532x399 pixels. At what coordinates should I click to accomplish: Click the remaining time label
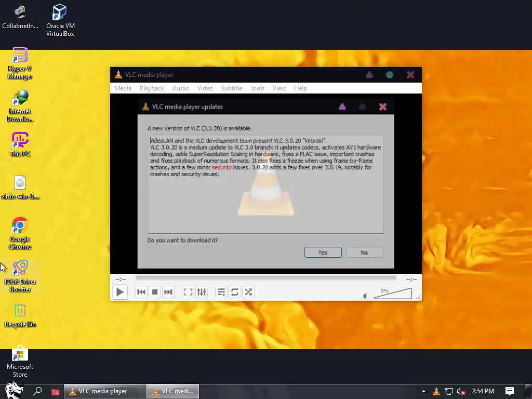point(411,279)
